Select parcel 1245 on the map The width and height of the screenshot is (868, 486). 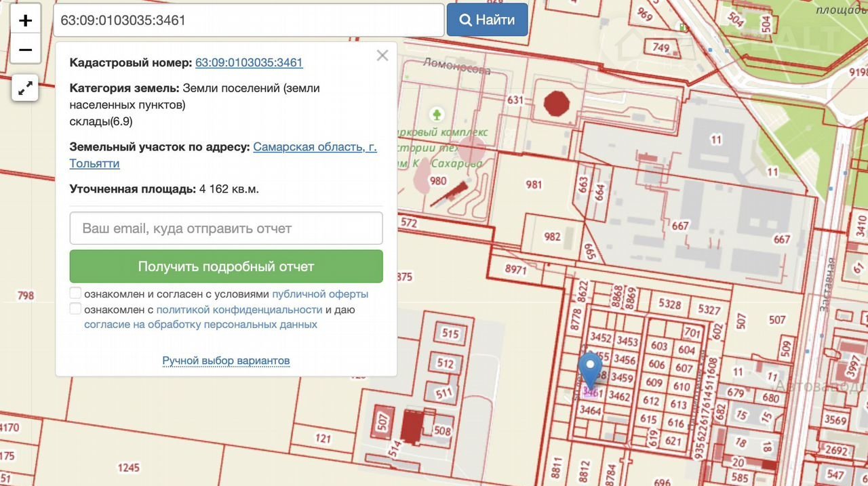[128, 467]
